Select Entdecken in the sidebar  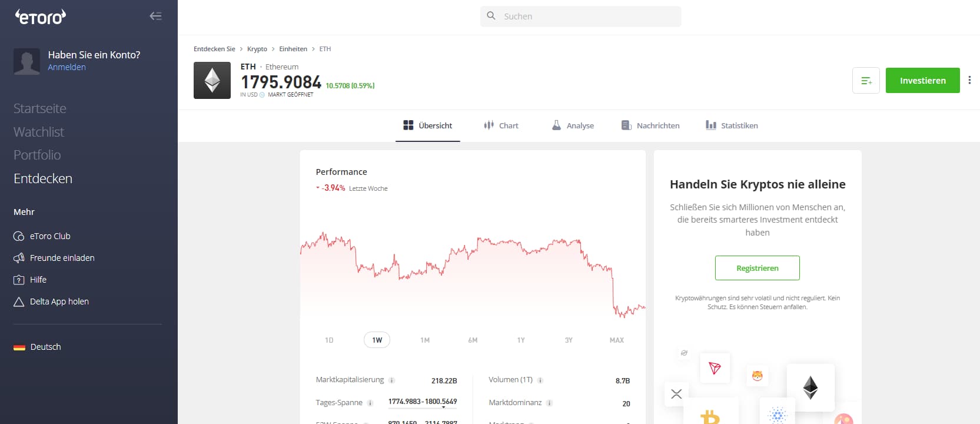[43, 178]
